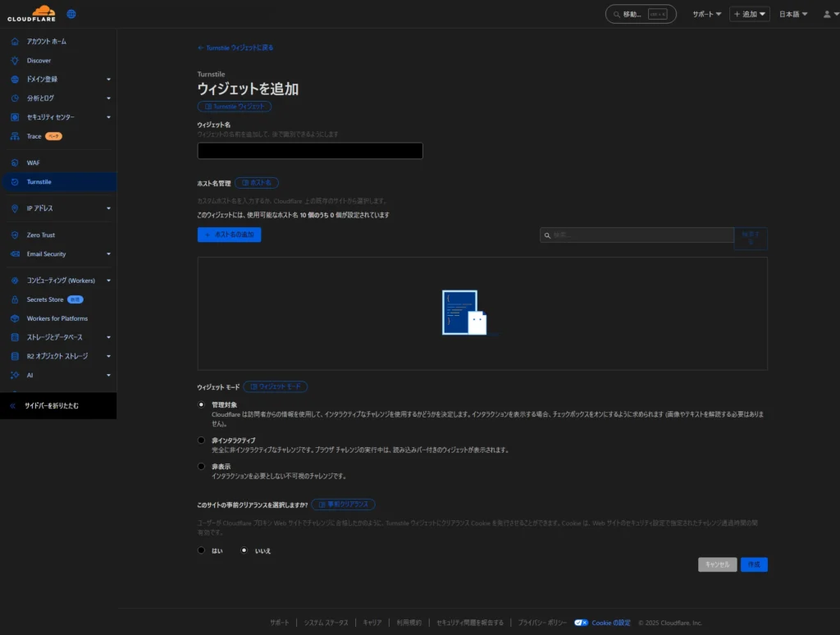Collapse sidebar using double-chevron icon
This screenshot has height=635, width=840.
click(12, 406)
